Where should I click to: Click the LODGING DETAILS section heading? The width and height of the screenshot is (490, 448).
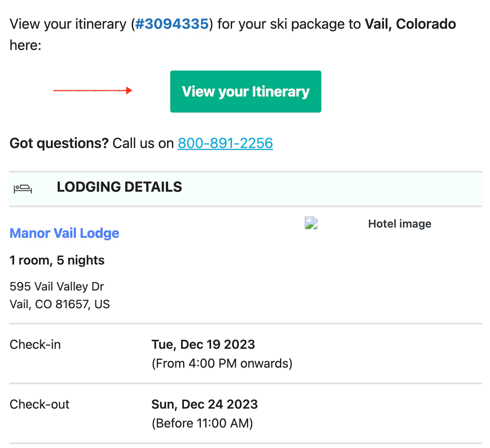coord(119,187)
